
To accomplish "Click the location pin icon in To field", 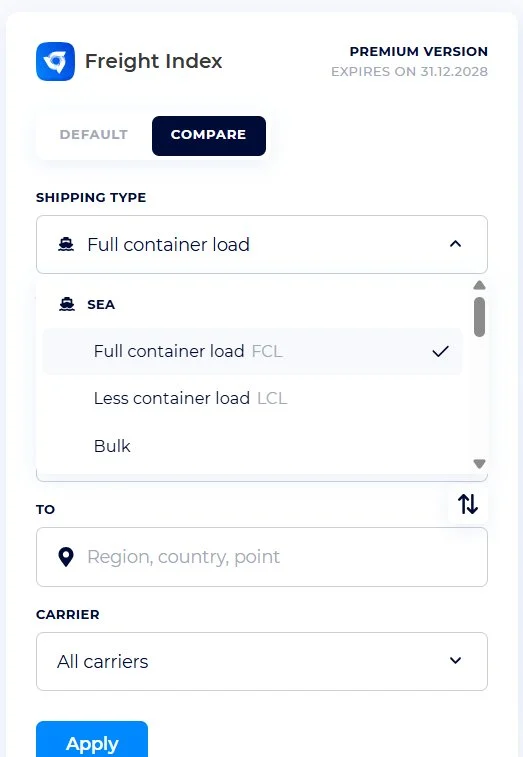I will 66,557.
